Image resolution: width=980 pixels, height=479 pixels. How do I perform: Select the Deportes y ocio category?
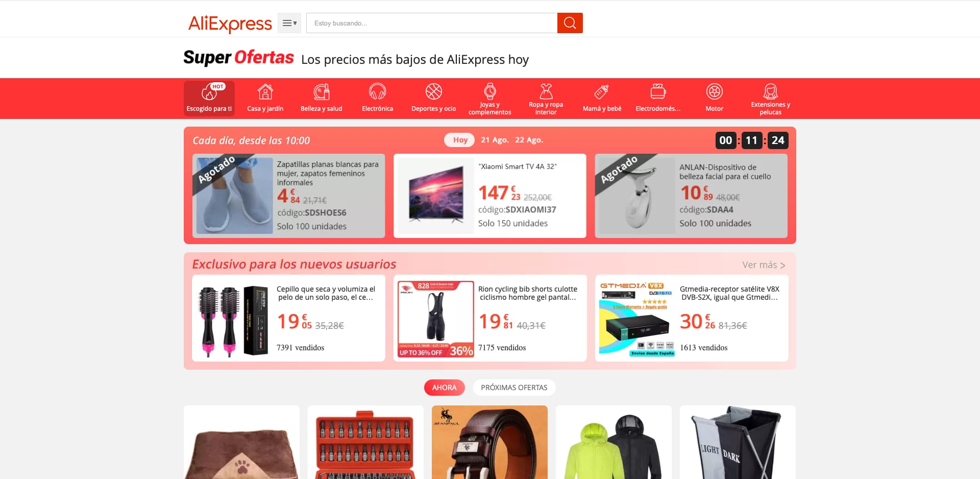[433, 99]
